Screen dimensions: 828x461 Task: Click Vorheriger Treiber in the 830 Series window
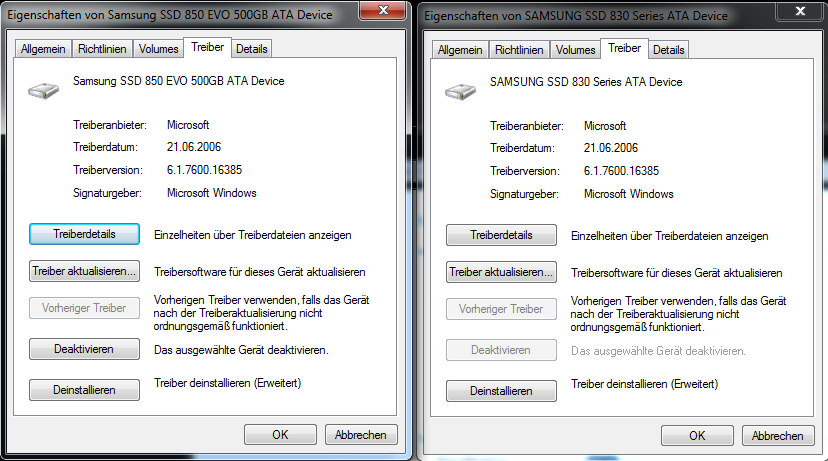501,309
